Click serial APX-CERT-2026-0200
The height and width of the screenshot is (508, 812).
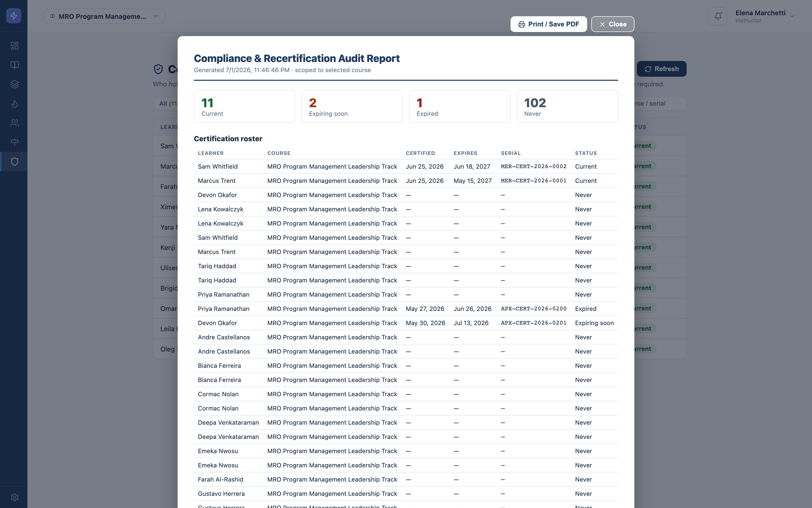coord(533,309)
